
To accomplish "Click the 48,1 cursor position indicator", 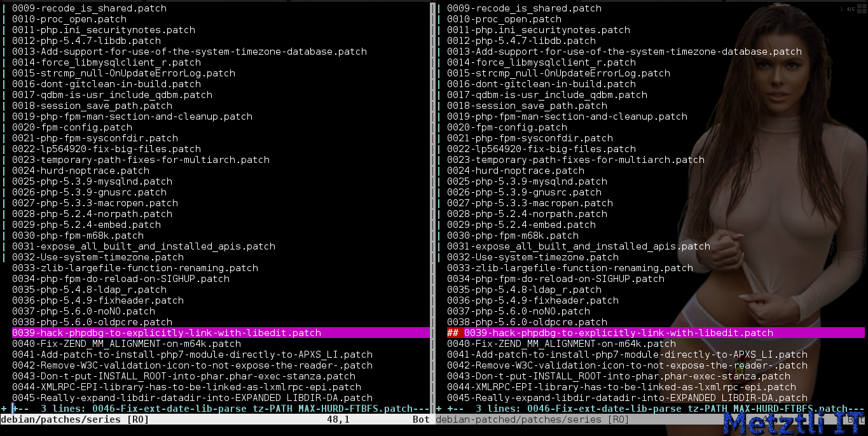I will 338,419.
